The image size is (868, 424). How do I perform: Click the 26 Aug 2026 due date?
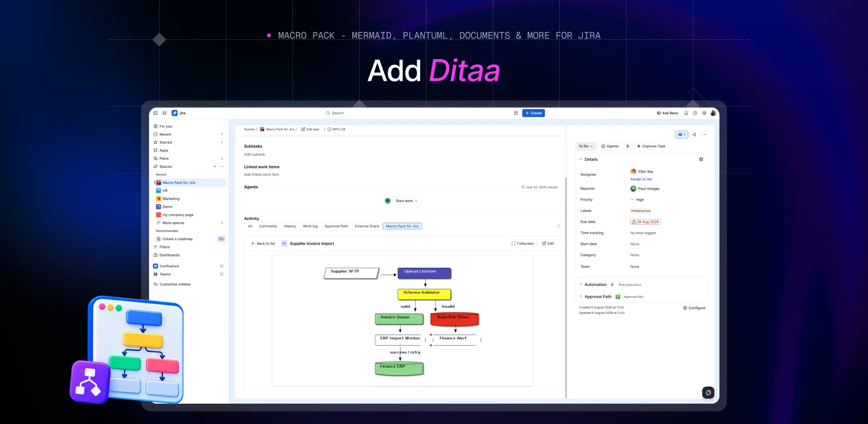pyautogui.click(x=645, y=222)
